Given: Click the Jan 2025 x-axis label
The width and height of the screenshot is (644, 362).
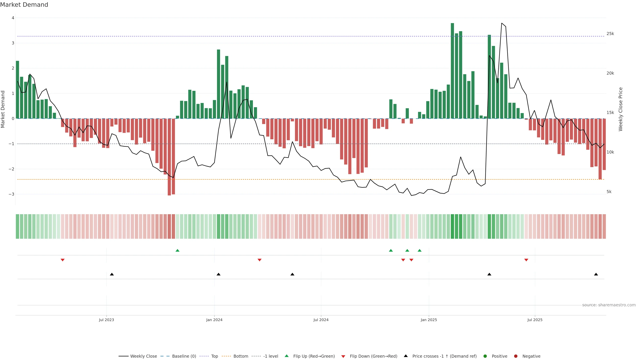Looking at the screenshot, I should (429, 320).
